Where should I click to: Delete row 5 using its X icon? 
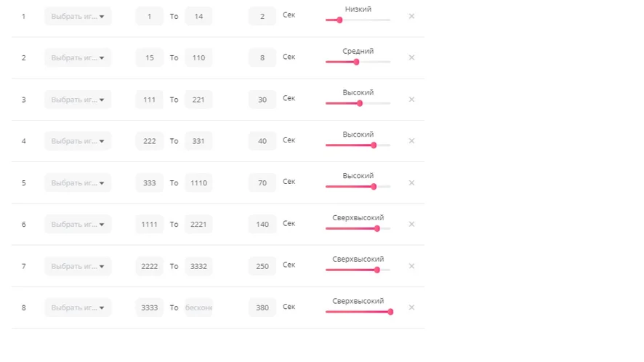[x=411, y=182]
